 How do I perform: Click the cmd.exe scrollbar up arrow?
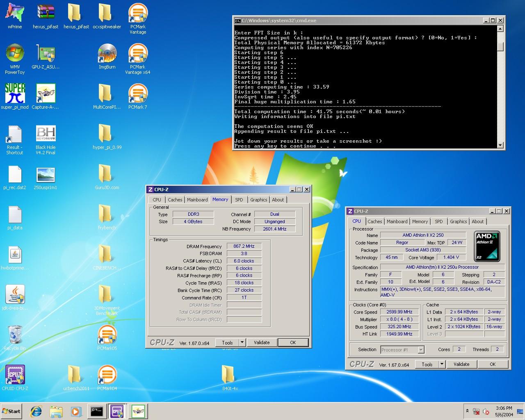click(x=500, y=29)
